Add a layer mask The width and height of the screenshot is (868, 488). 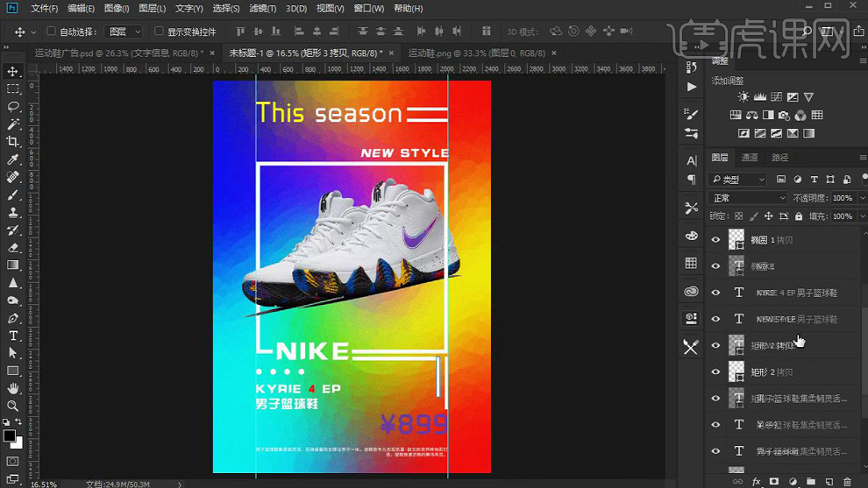[x=774, y=482]
